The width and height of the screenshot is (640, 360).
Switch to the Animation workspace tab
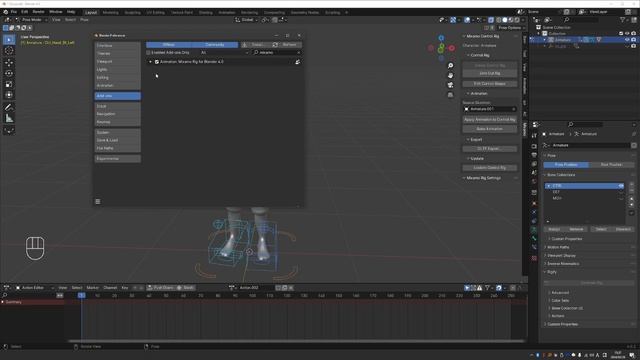pos(227,13)
